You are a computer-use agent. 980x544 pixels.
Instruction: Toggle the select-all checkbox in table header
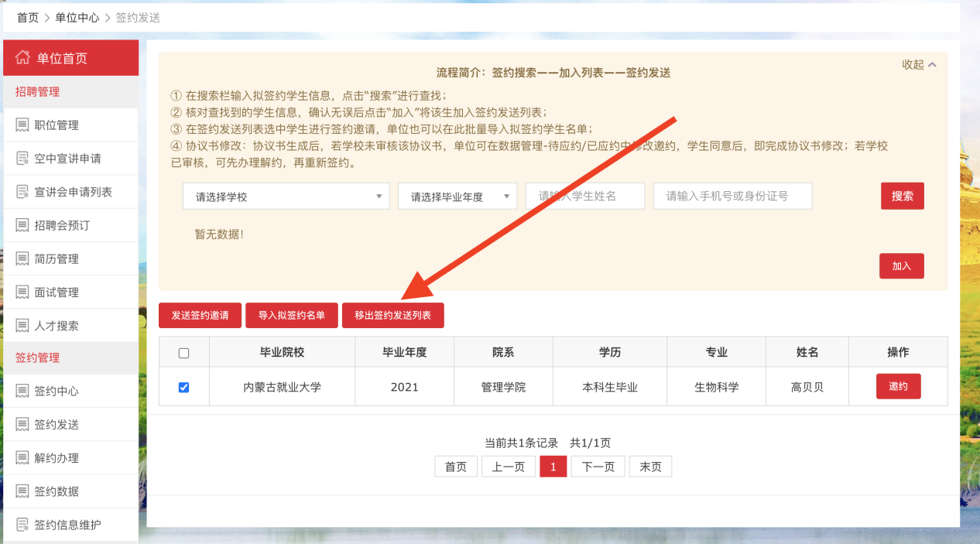[x=183, y=353]
